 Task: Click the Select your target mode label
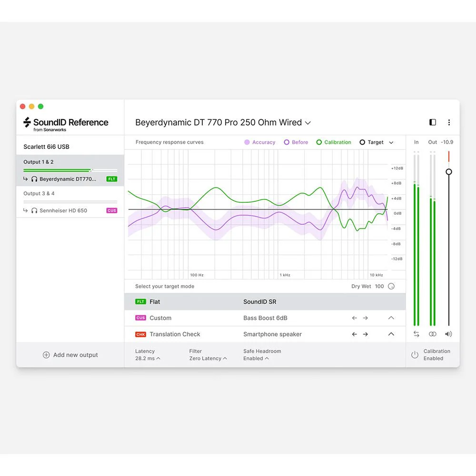click(x=165, y=286)
